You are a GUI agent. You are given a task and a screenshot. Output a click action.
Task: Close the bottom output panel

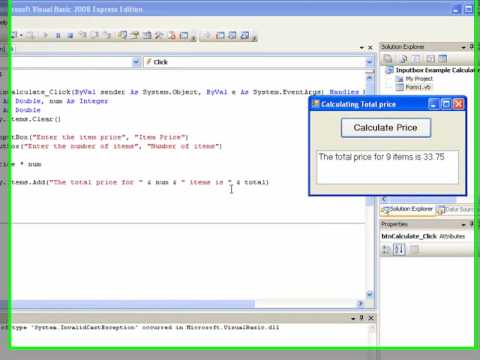[x=371, y=318]
